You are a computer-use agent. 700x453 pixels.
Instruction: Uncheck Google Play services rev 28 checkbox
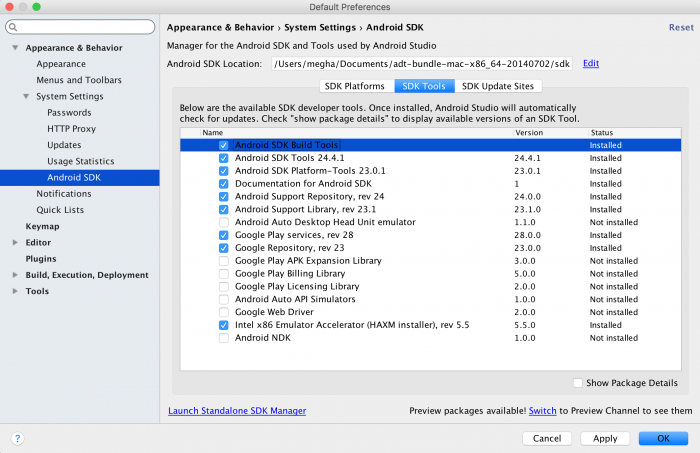[224, 235]
